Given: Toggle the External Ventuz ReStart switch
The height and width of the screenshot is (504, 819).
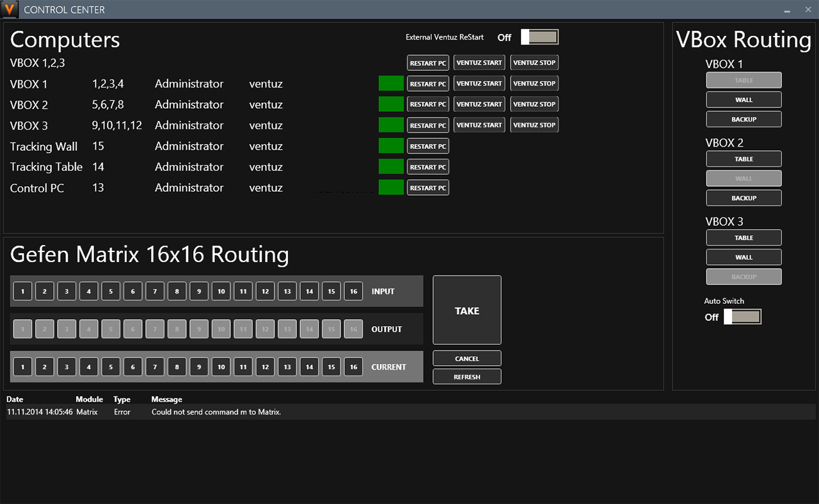Looking at the screenshot, I should (x=539, y=37).
